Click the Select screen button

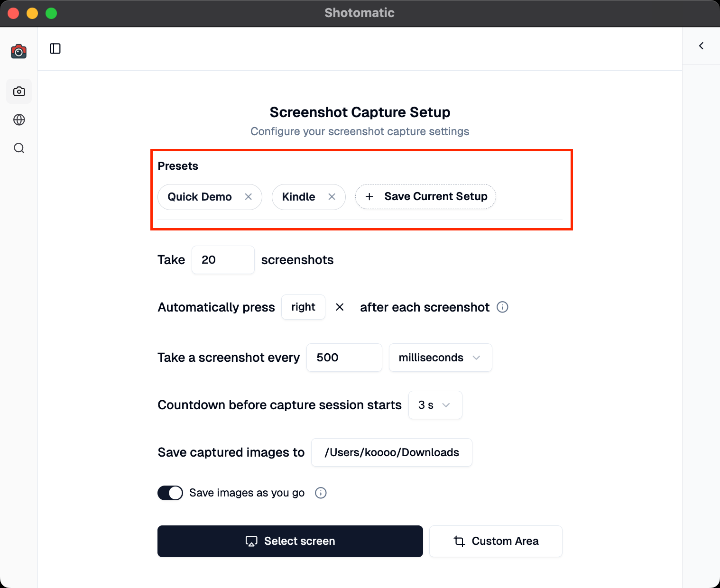[290, 541]
